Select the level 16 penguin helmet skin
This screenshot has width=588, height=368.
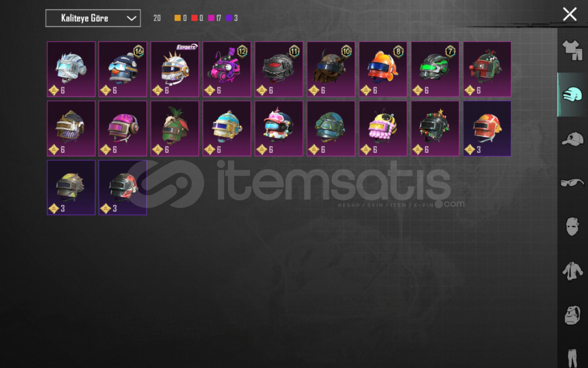[122, 69]
